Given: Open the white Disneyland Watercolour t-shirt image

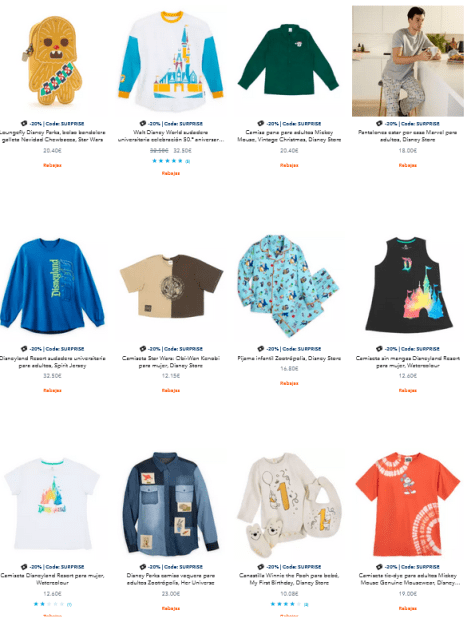Looking at the screenshot, I should pyautogui.click(x=52, y=504).
